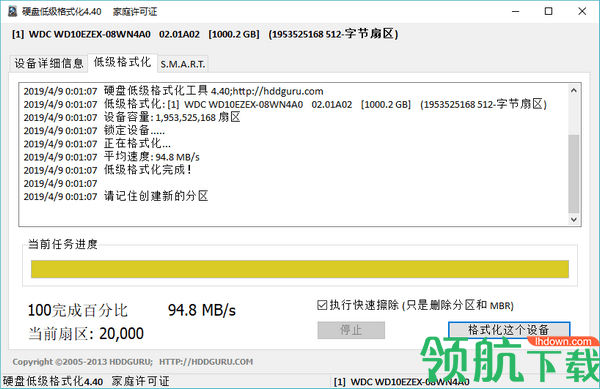The image size is (600, 389).
Task: Click the log scrollbar down arrow
Action: coord(573,219)
